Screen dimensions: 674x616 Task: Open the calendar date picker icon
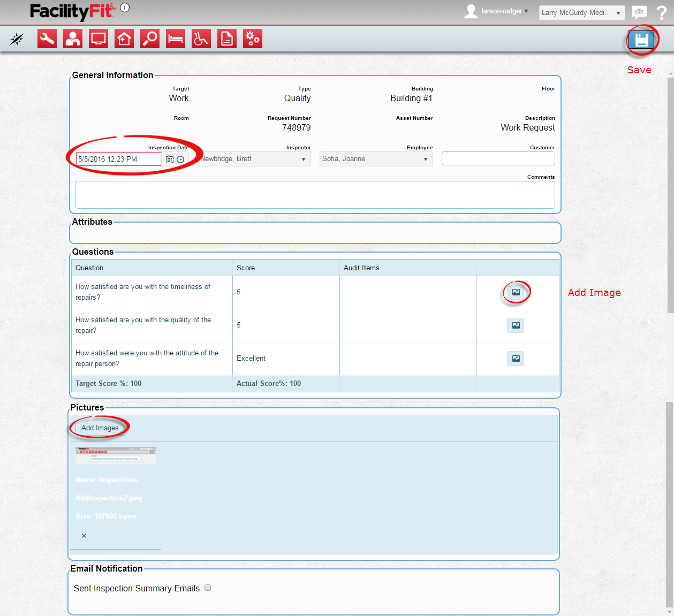[170, 159]
